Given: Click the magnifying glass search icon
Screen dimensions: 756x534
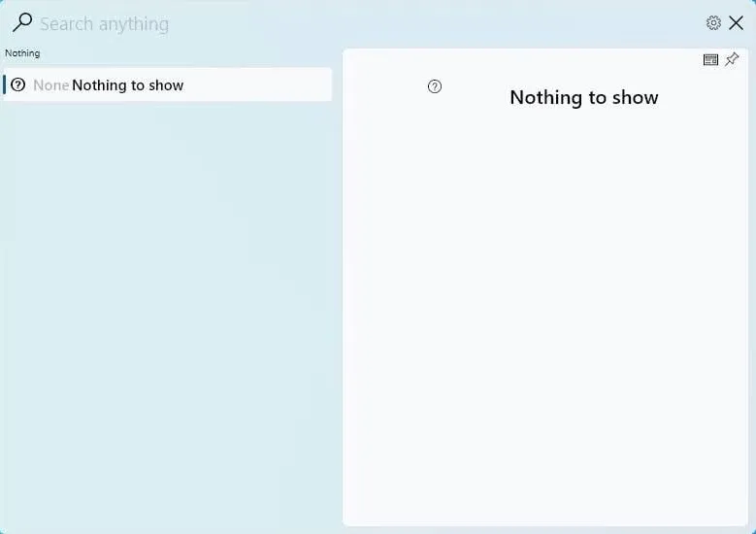Looking at the screenshot, I should (21, 22).
